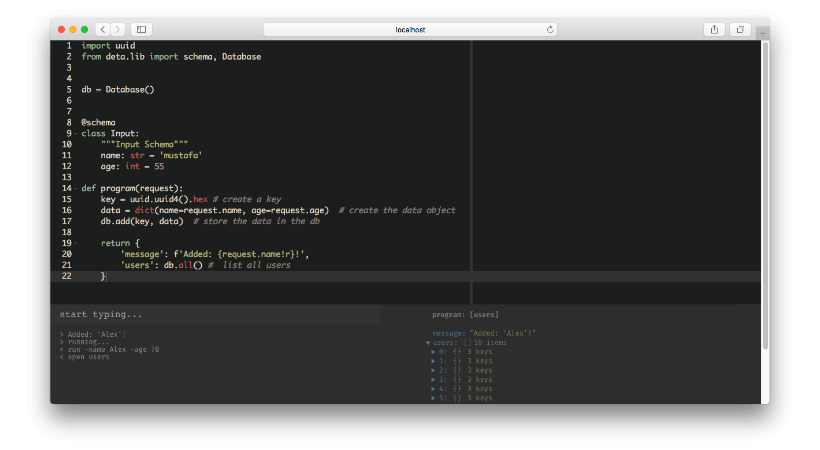Image resolution: width=820 pixels, height=450 pixels.
Task: Click the localhost address bar
Action: click(x=410, y=29)
